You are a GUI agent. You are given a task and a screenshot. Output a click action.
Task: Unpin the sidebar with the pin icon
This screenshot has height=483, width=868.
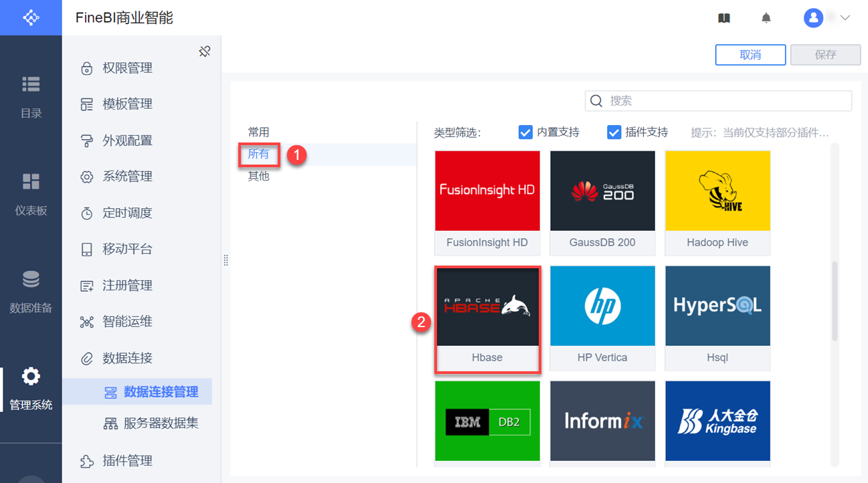(x=205, y=51)
